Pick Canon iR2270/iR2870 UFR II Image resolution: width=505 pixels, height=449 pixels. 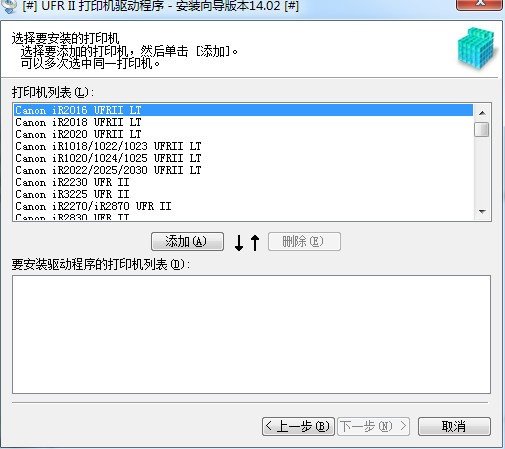(x=243, y=206)
